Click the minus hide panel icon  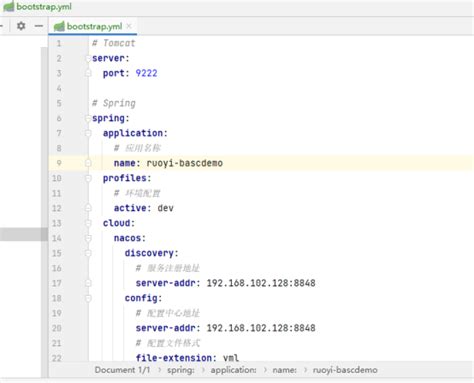pos(39,26)
